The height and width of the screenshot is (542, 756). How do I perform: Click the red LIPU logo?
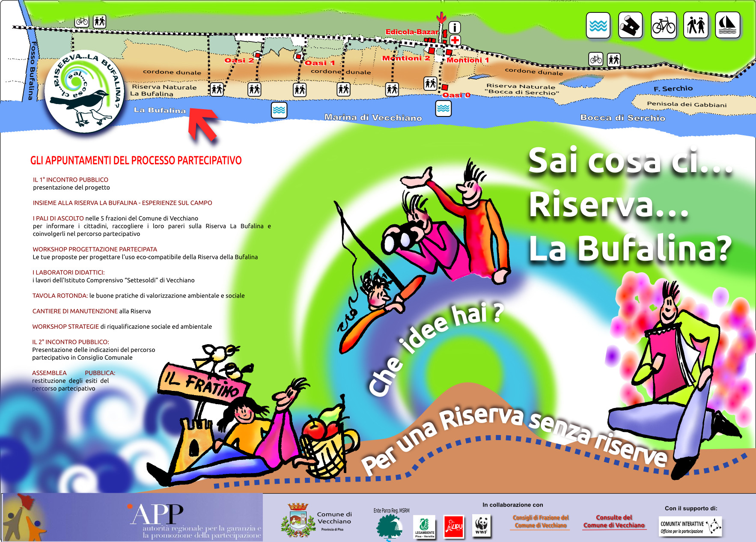[453, 526]
